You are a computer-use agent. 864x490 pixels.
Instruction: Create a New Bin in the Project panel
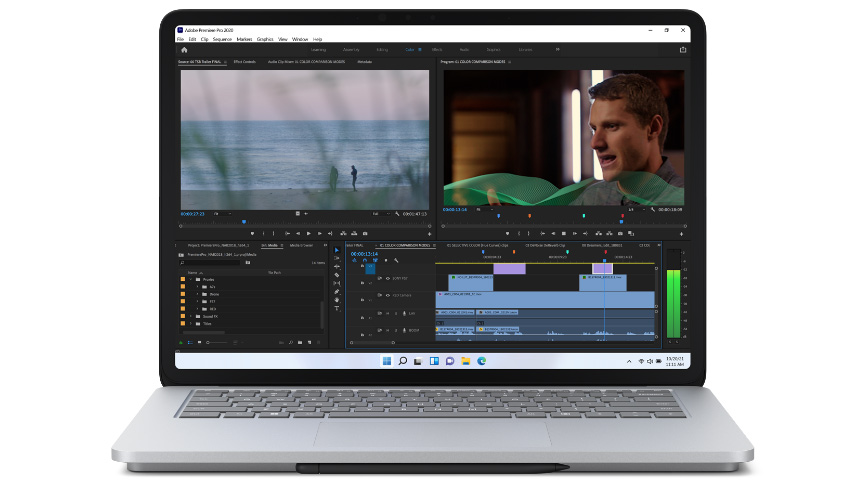coord(300,343)
